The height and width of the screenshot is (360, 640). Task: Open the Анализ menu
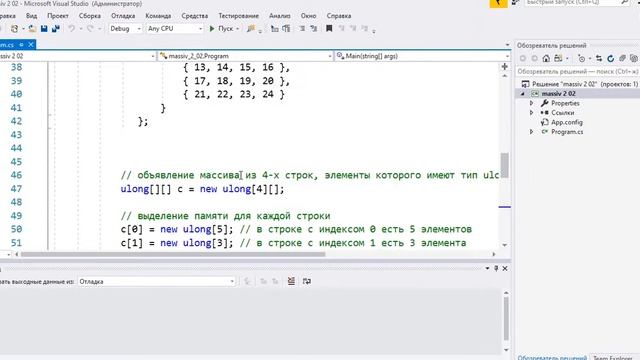pos(280,16)
